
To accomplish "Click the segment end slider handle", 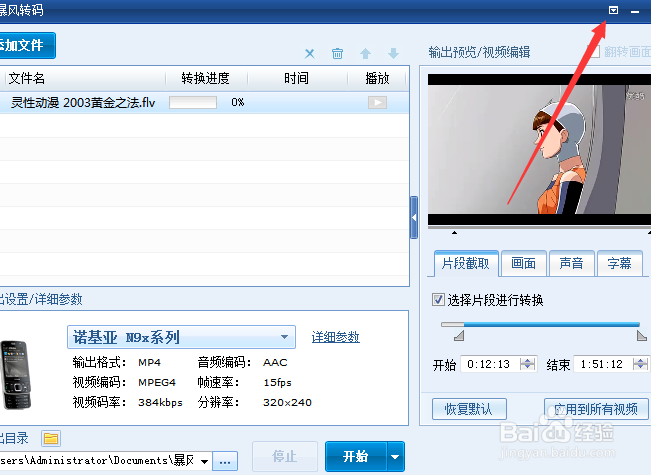I will (641, 335).
